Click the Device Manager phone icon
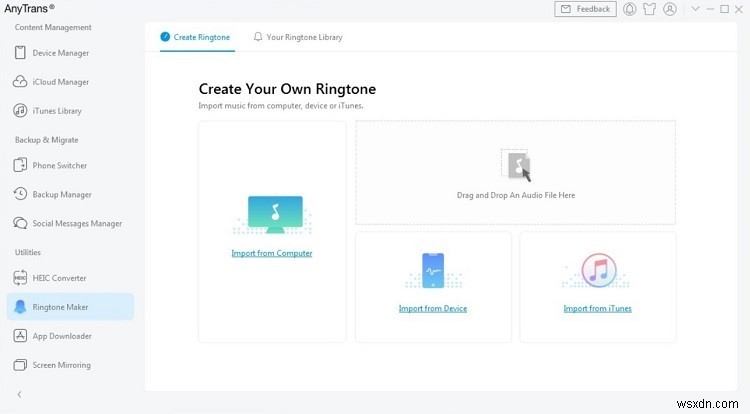The height and width of the screenshot is (414, 750). (x=20, y=53)
